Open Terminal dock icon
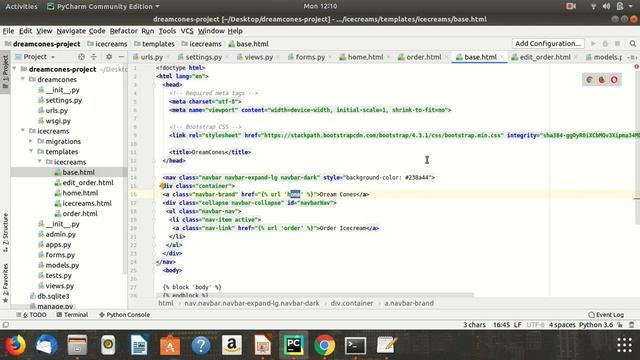Viewport: 640px width, 360px height. click(x=356, y=345)
